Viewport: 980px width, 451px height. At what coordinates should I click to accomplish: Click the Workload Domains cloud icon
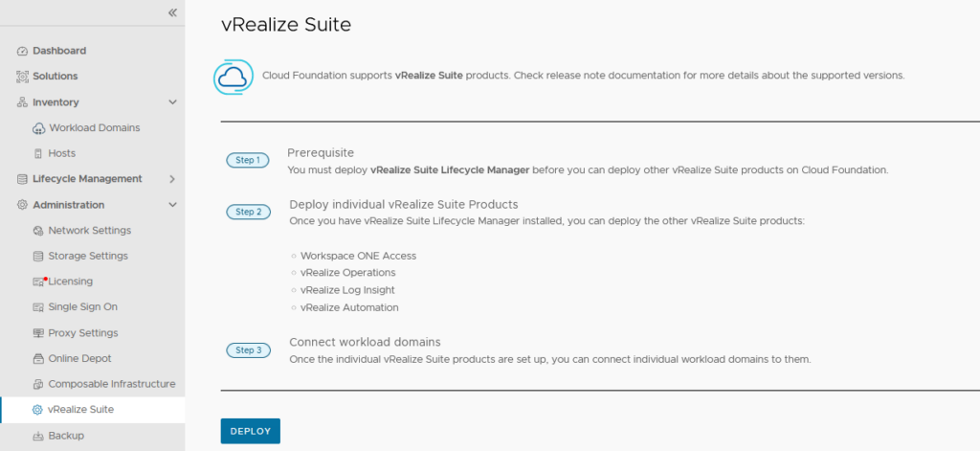pyautogui.click(x=38, y=128)
